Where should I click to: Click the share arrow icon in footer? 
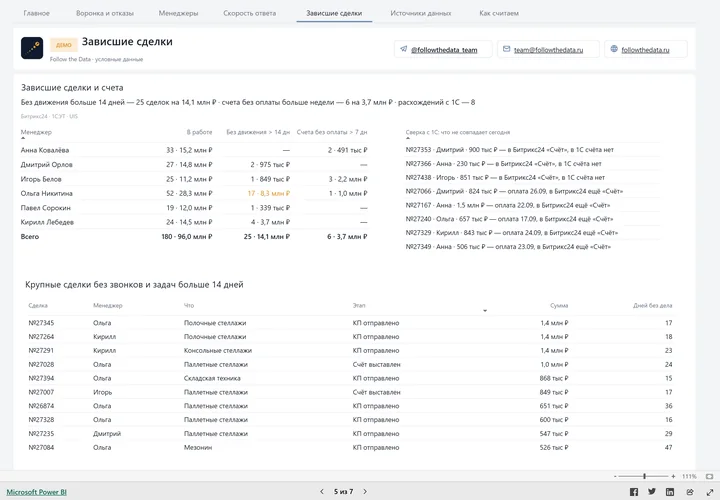[690, 492]
